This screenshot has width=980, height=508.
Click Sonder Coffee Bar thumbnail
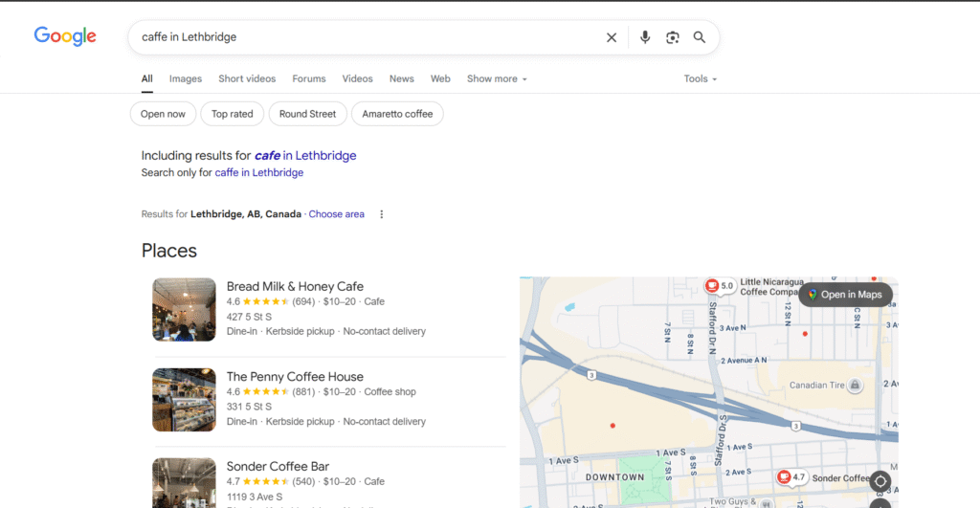[x=184, y=483]
